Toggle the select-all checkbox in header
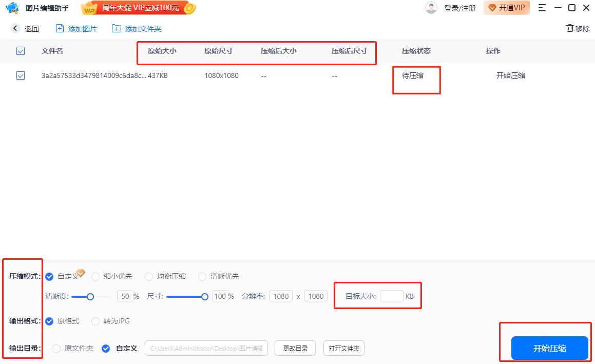This screenshot has height=364, width=595. point(21,51)
